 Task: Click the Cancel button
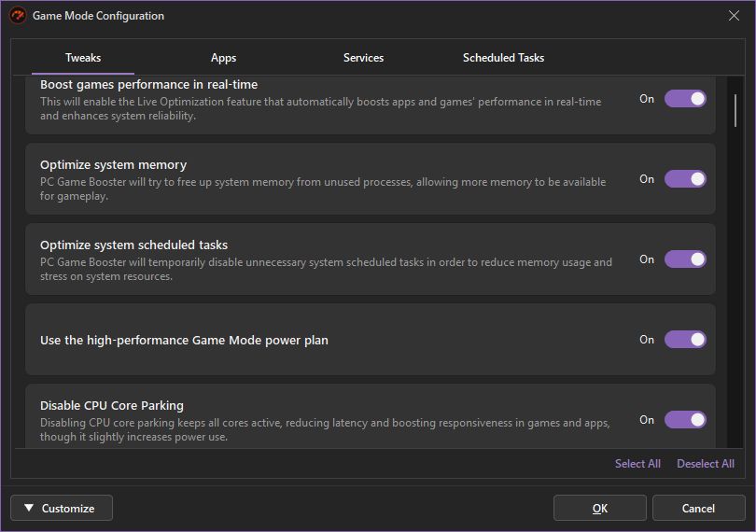point(698,508)
